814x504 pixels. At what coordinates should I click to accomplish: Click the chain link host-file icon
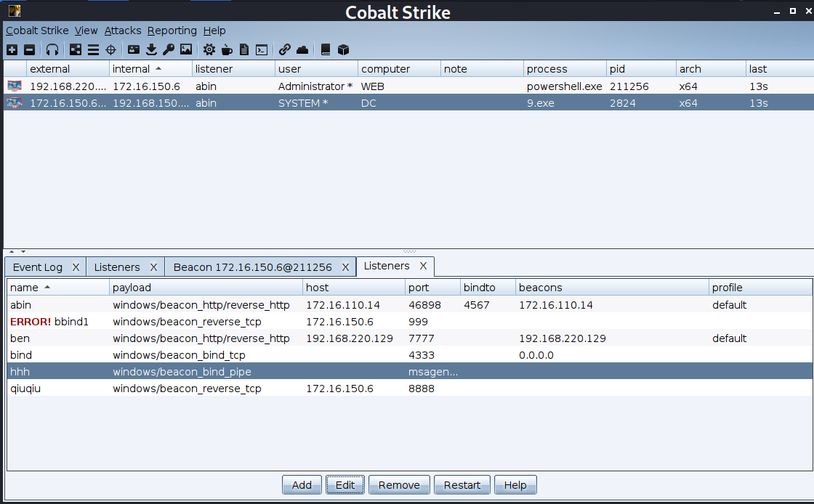[x=284, y=50]
